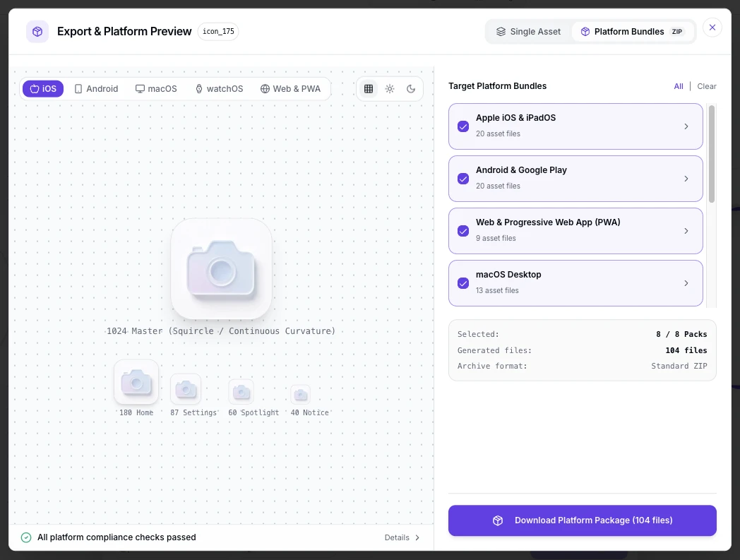Click the 1024 Master camera icon preview
Image resolution: width=740 pixels, height=560 pixels.
[x=221, y=268]
